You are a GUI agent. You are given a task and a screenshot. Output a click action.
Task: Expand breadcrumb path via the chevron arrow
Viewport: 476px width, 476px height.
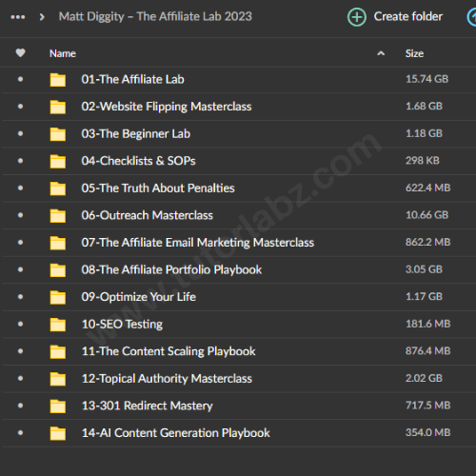(42, 17)
